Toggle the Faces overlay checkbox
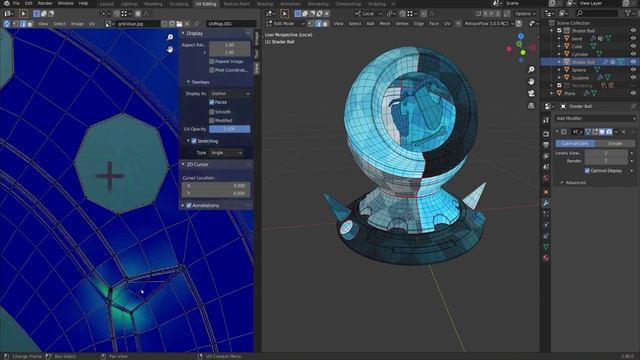Viewport: 640px width, 360px height. coord(211,102)
